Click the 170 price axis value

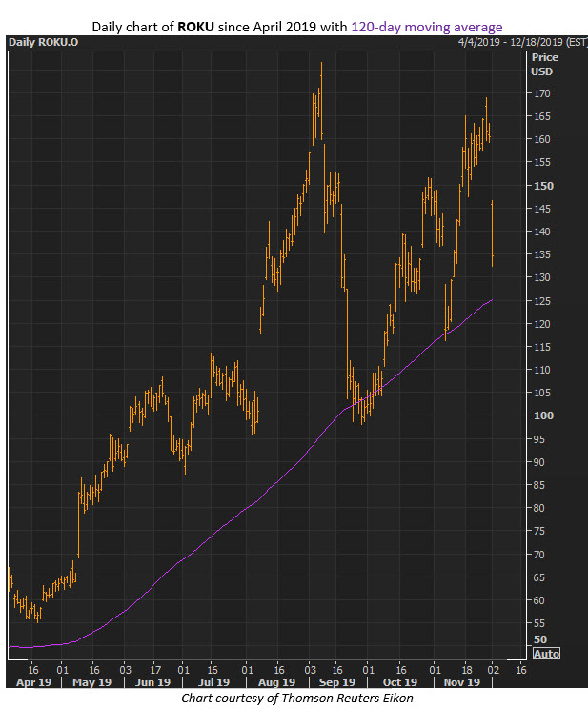[x=542, y=93]
